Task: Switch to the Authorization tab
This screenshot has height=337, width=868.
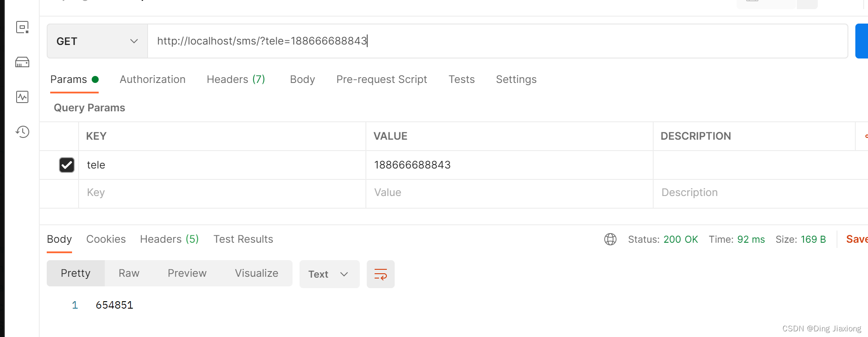Action: [x=152, y=79]
